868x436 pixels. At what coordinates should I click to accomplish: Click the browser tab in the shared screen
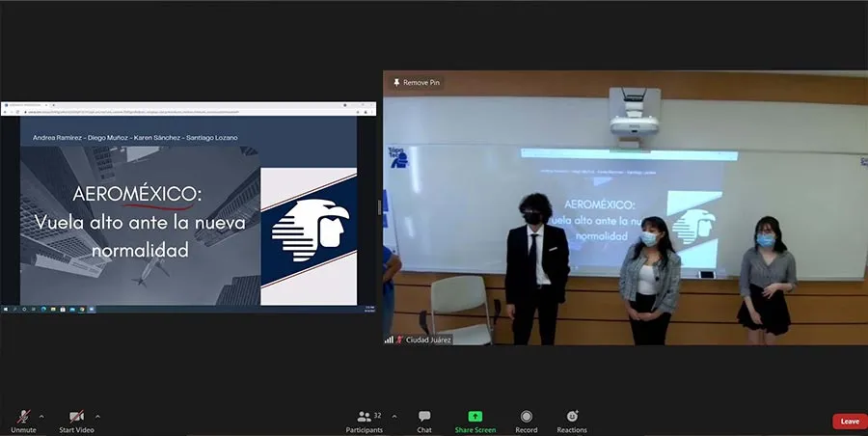click(26, 105)
